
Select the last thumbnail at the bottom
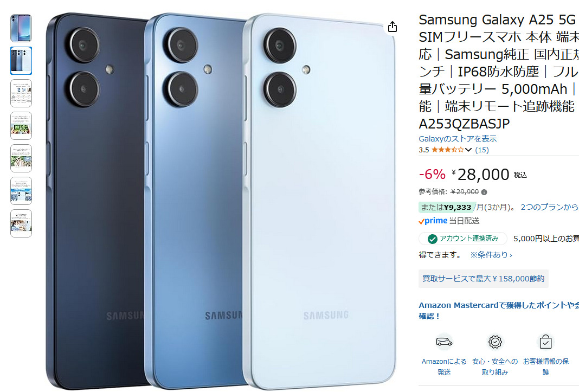click(21, 223)
